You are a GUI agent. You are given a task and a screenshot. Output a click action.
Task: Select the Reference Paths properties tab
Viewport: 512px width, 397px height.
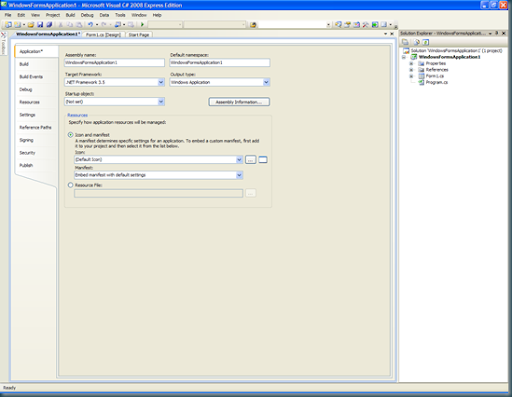coord(35,127)
